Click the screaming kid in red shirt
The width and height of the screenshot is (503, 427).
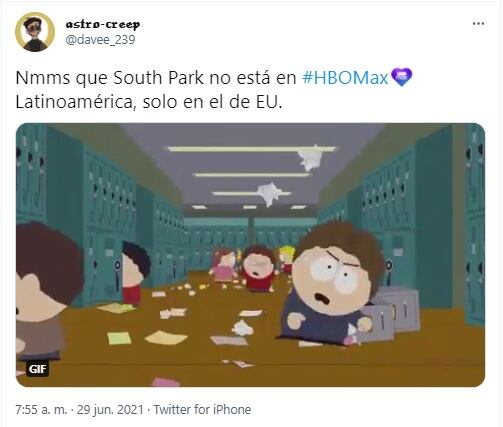click(258, 269)
